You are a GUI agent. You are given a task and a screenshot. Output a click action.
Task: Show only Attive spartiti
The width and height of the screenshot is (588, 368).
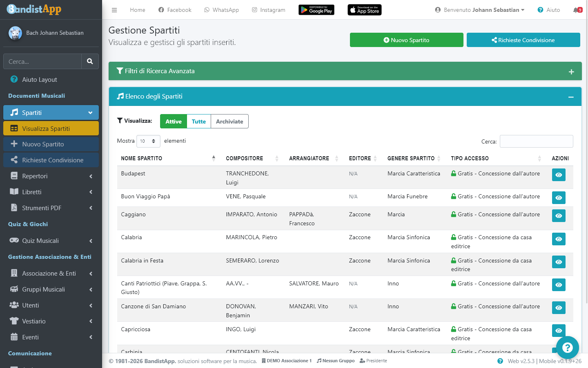click(x=174, y=121)
